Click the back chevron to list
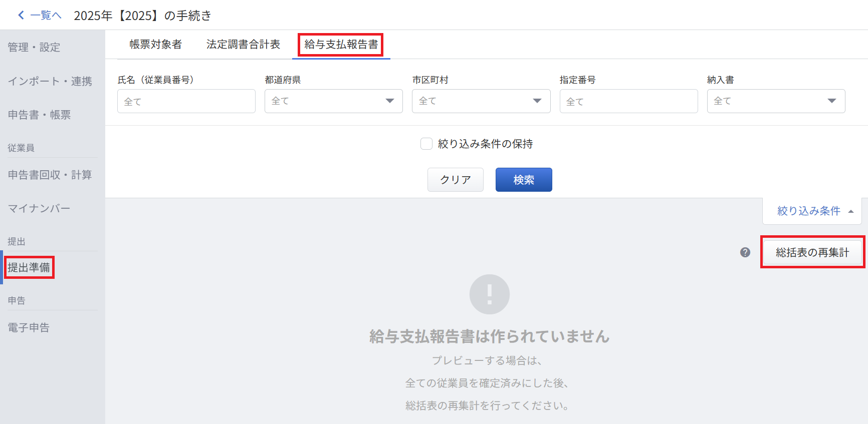 point(21,15)
